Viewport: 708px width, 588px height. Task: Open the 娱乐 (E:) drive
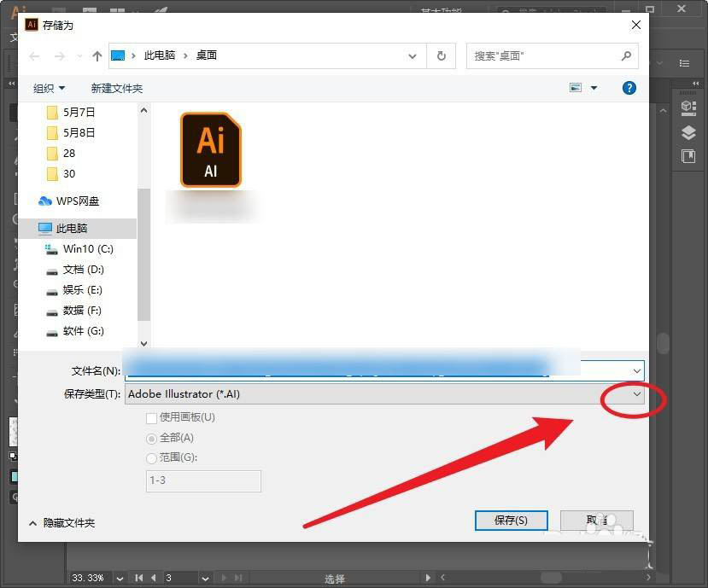click(73, 289)
